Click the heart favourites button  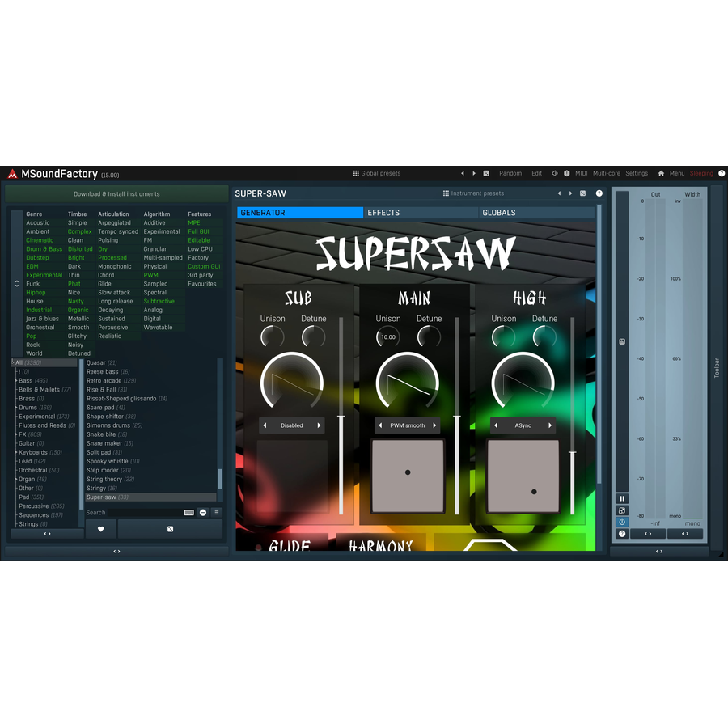click(101, 529)
